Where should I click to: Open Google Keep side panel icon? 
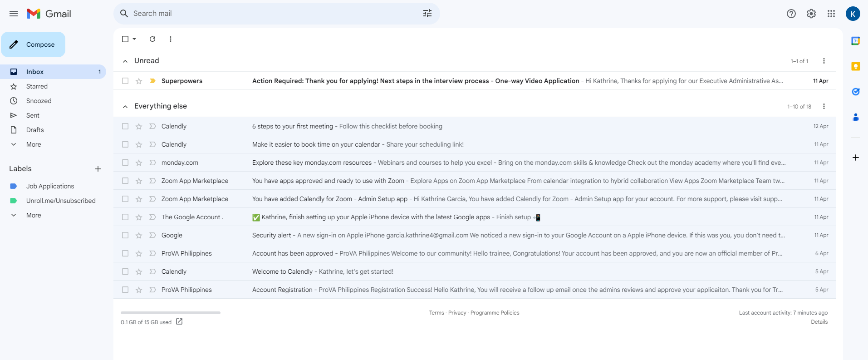pos(855,67)
